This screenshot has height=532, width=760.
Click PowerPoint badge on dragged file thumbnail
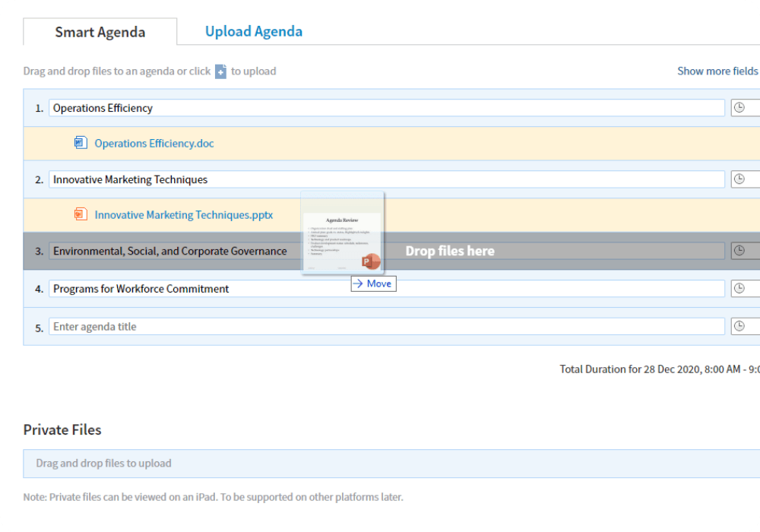(x=370, y=262)
